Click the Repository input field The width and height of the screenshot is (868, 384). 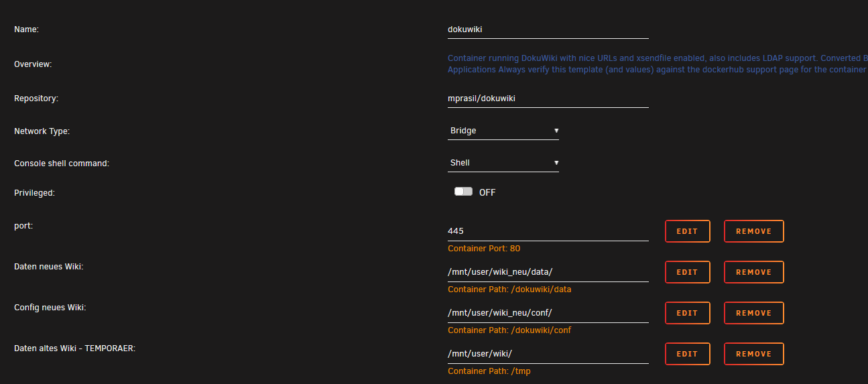point(548,99)
